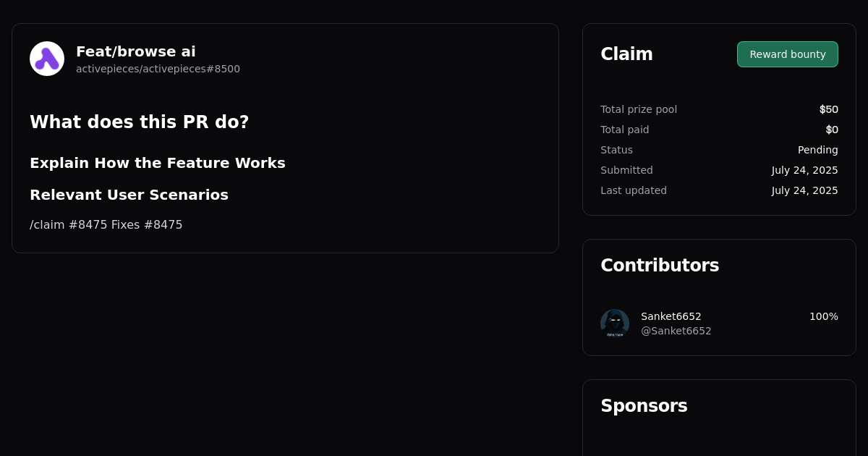Click the Pending status value
Image resolution: width=868 pixels, height=456 pixels.
coord(817,150)
